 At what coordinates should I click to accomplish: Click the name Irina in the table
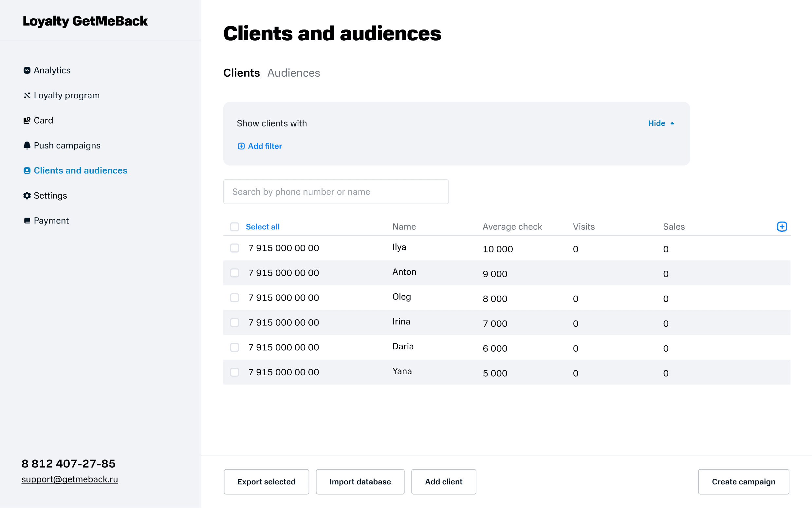coord(401,322)
